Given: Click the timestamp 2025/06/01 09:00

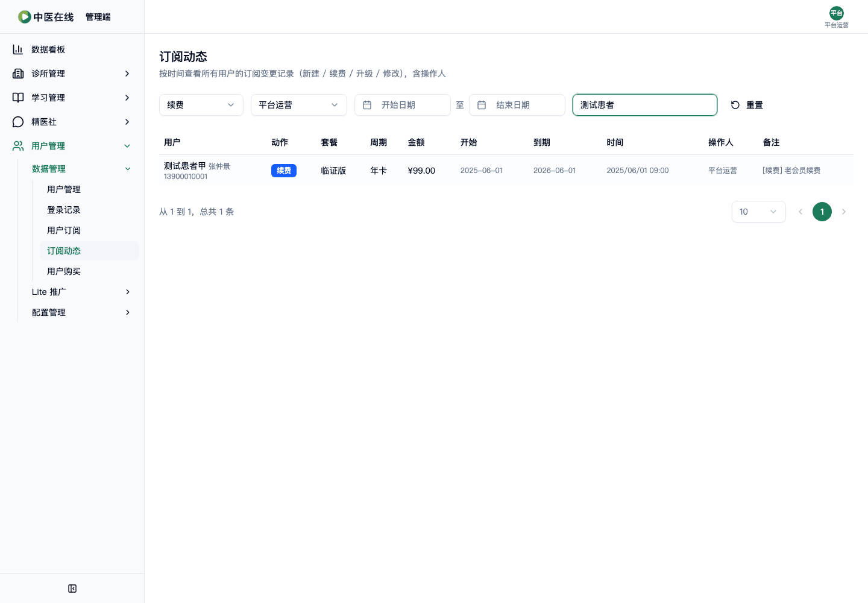Looking at the screenshot, I should [x=638, y=171].
